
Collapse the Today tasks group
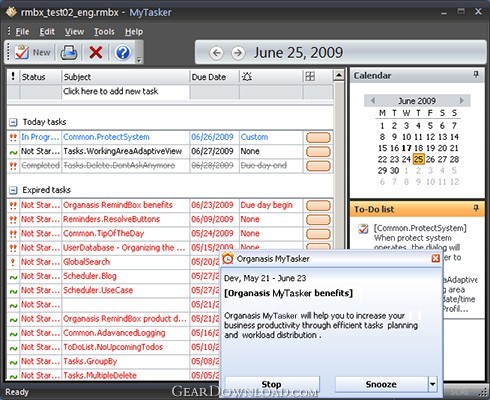coord(13,122)
